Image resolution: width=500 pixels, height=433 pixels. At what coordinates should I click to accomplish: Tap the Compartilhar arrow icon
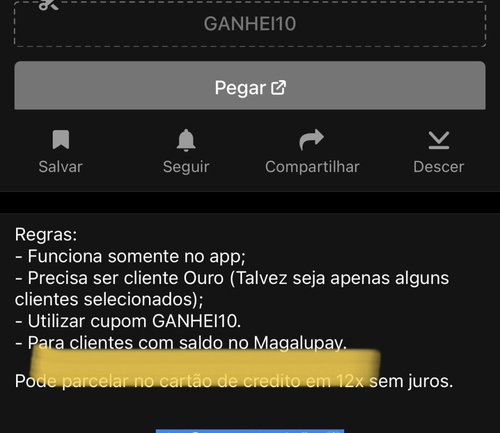[311, 139]
